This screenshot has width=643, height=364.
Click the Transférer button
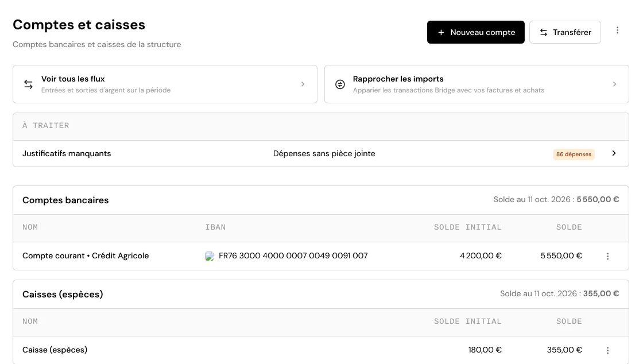click(565, 32)
